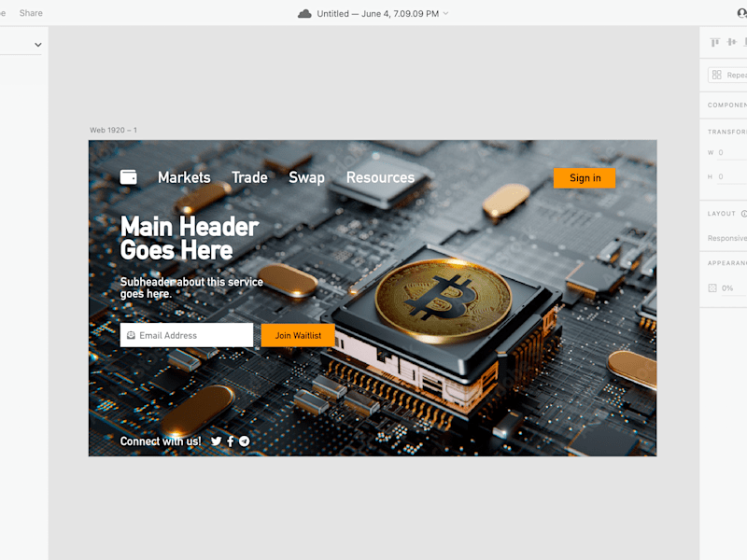Click the mail icon inside Email Address field
The image size is (747, 560).
pyautogui.click(x=131, y=335)
